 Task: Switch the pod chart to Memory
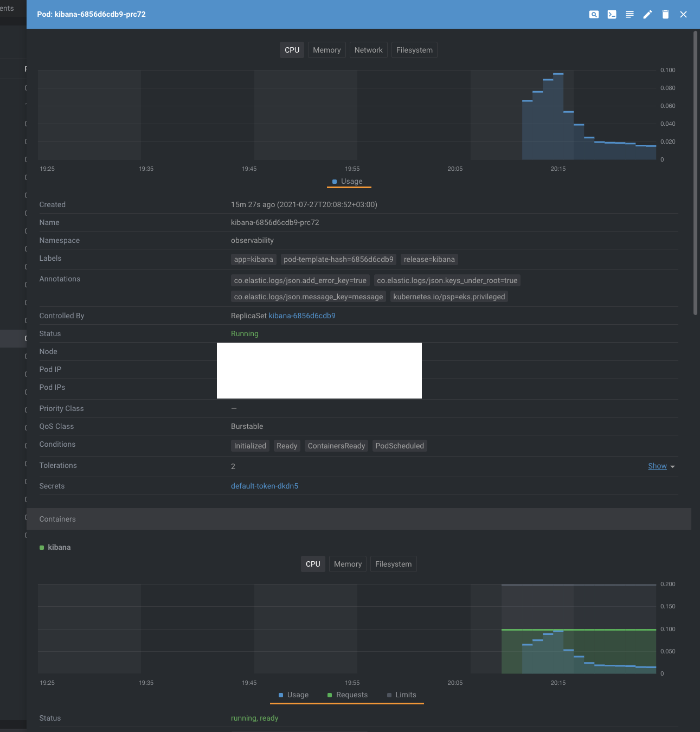click(326, 49)
